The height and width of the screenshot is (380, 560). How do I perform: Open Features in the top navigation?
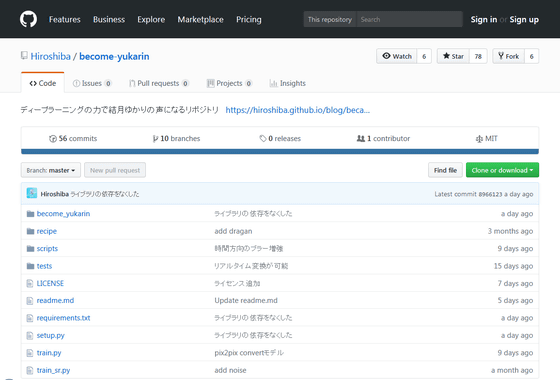(x=65, y=19)
